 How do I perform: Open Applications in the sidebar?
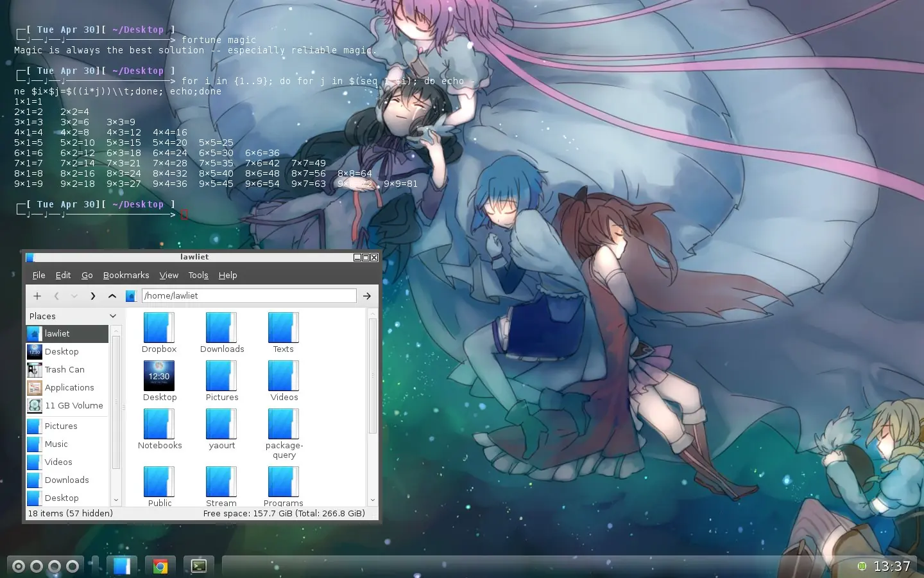pos(69,387)
